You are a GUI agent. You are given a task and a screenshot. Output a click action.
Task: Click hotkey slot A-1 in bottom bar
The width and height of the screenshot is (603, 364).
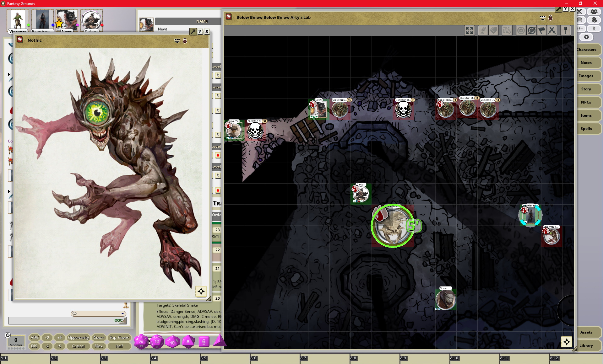(25, 359)
